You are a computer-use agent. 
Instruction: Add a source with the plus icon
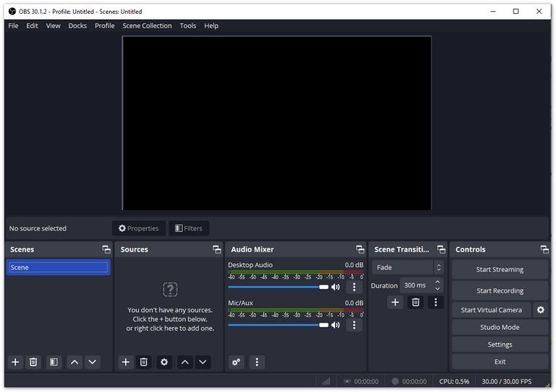[126, 362]
